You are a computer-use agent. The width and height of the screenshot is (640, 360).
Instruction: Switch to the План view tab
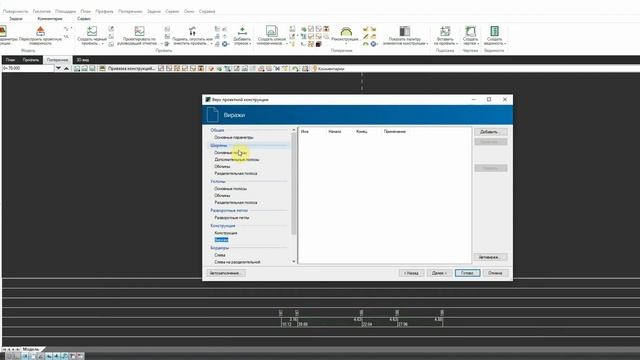click(x=10, y=60)
